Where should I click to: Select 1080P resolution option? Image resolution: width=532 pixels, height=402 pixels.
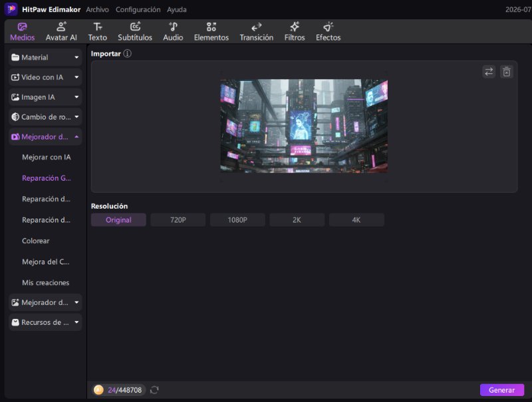(237, 220)
